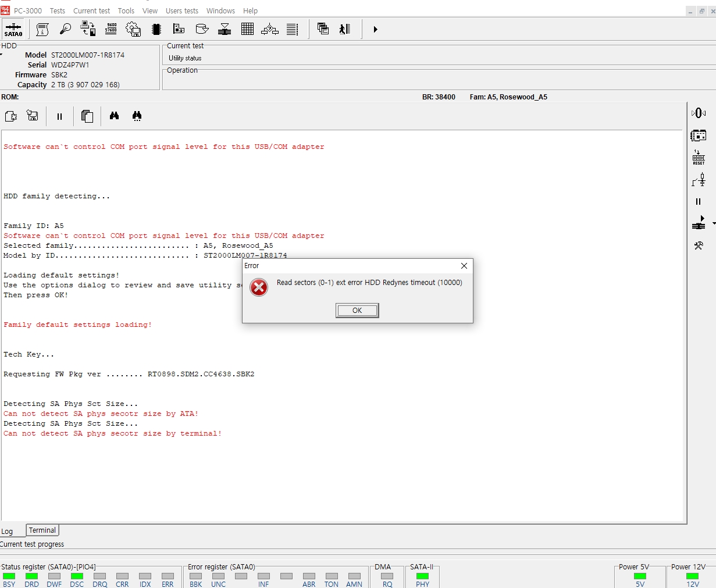Open the 9600/57600 baud rate icon
The height and width of the screenshot is (588, 716).
(111, 28)
